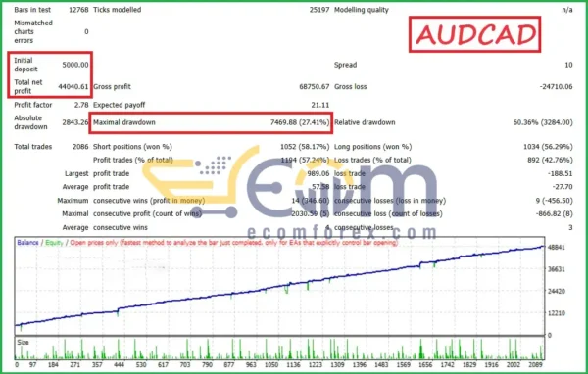Click the 'Short positions (won %)' label

(132, 147)
